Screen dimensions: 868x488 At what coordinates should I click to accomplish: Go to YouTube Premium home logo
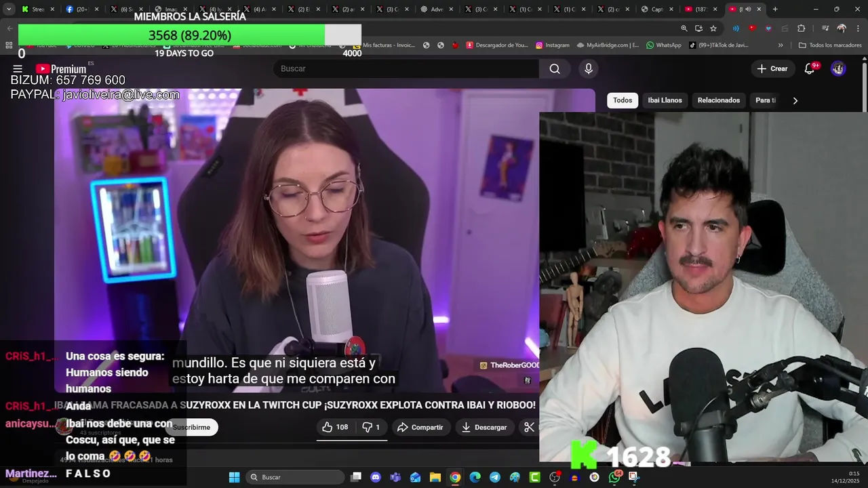[x=61, y=68]
